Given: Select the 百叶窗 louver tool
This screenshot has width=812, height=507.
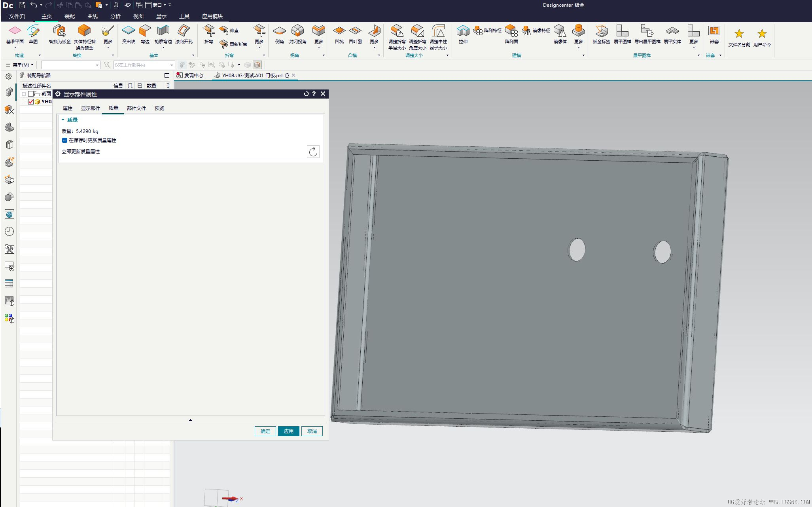Looking at the screenshot, I should 355,34.
